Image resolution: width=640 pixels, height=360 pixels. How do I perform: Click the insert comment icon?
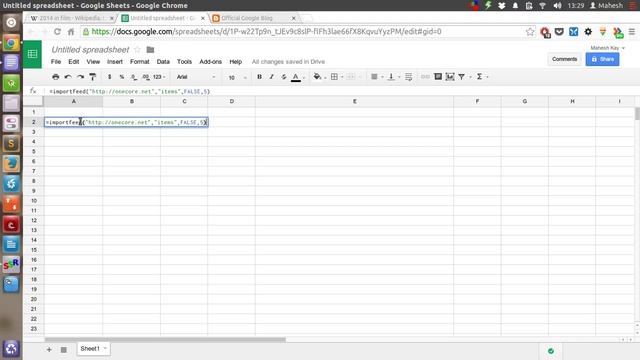tap(438, 77)
